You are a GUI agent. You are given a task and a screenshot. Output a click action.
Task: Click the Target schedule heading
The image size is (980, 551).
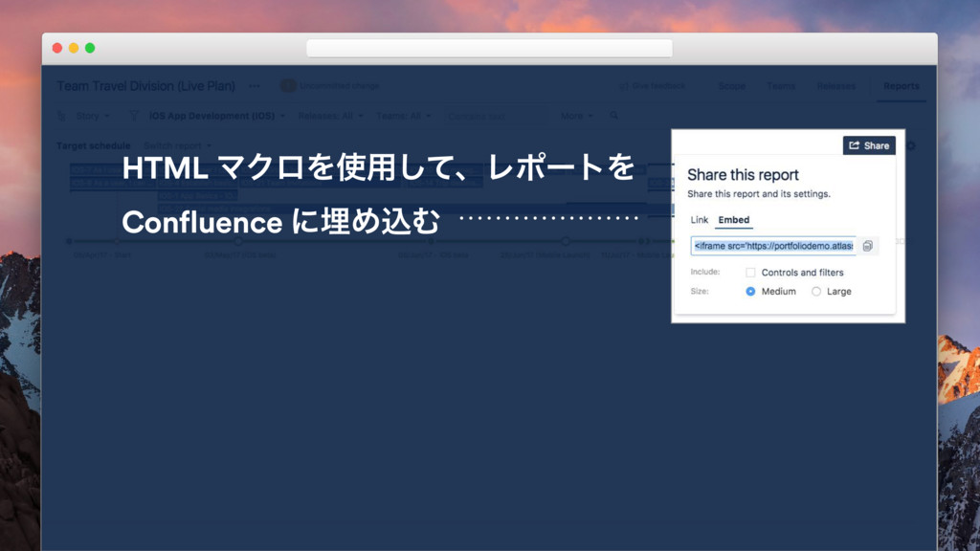coord(93,146)
